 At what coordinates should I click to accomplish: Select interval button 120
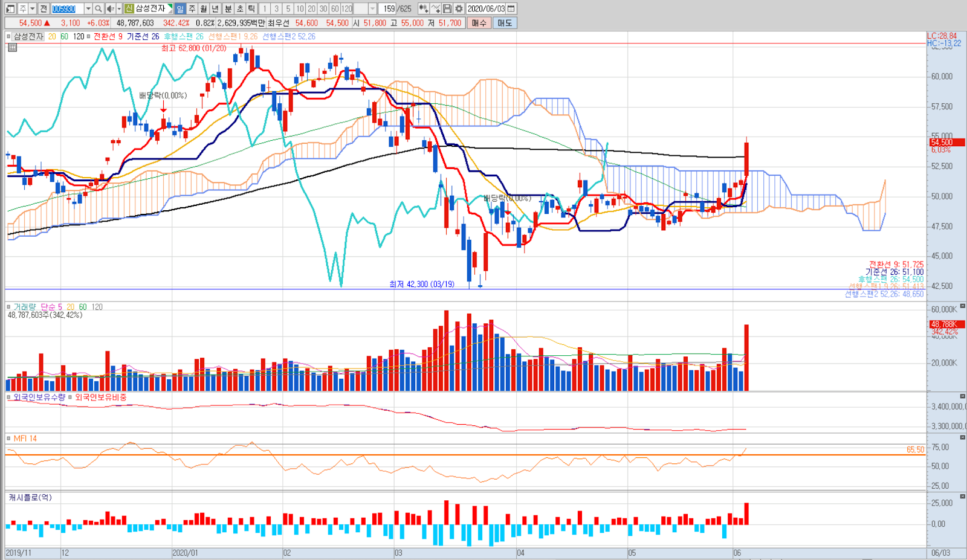tap(347, 8)
